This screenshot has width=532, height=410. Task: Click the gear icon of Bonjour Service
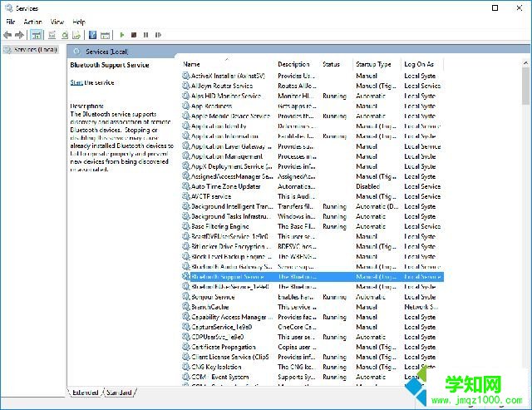coord(186,297)
